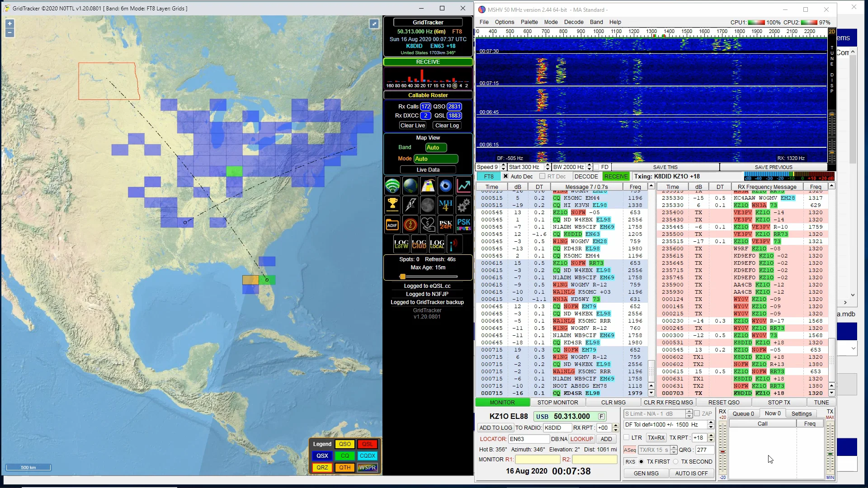Open the heart donation icon
The height and width of the screenshot is (488, 868).
428,225
